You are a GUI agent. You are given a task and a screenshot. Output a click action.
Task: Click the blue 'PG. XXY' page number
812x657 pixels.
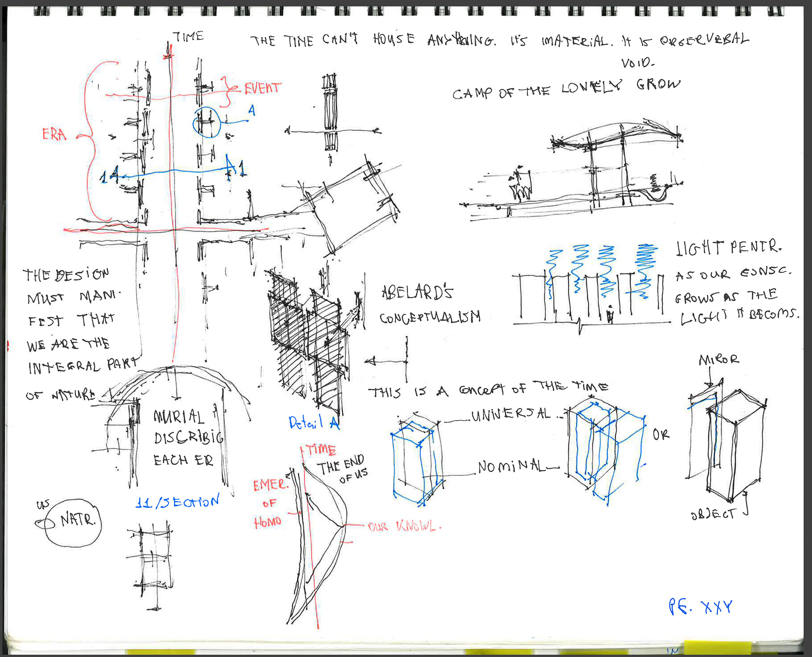click(x=700, y=607)
